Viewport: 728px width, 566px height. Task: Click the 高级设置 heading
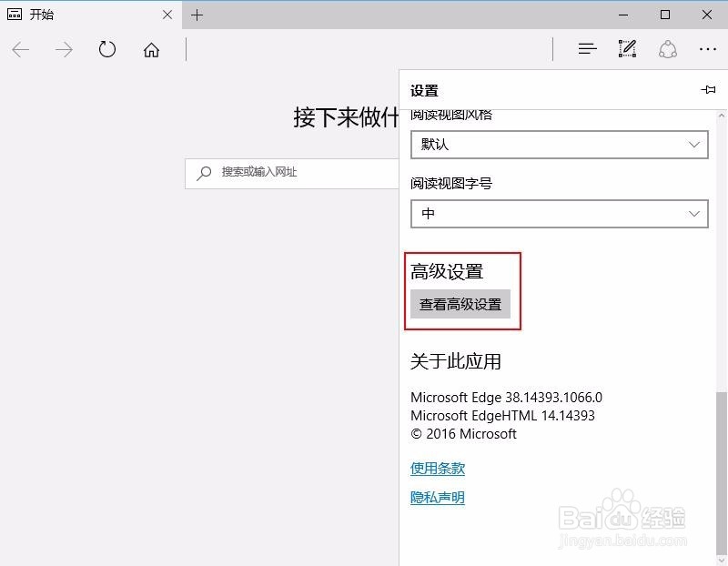click(447, 271)
